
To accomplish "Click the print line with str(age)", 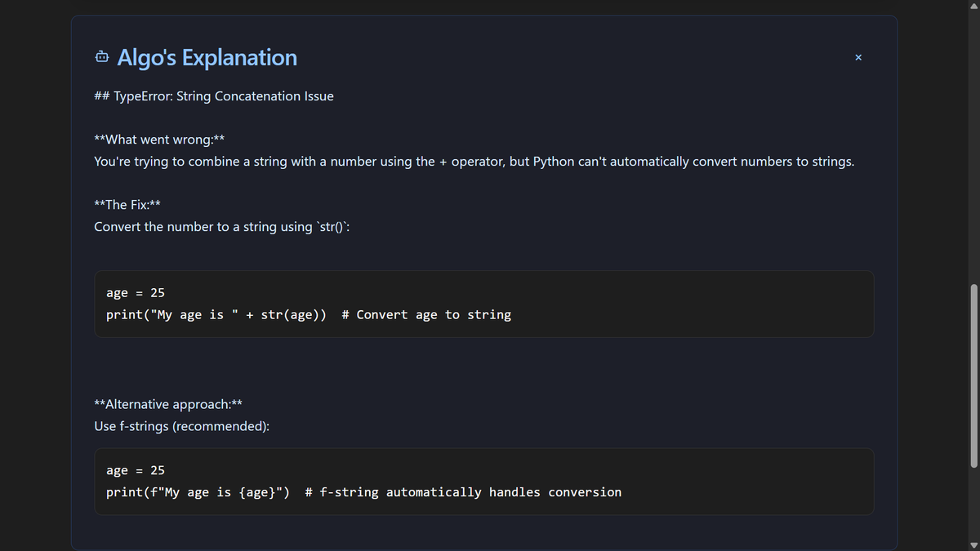I will click(309, 314).
